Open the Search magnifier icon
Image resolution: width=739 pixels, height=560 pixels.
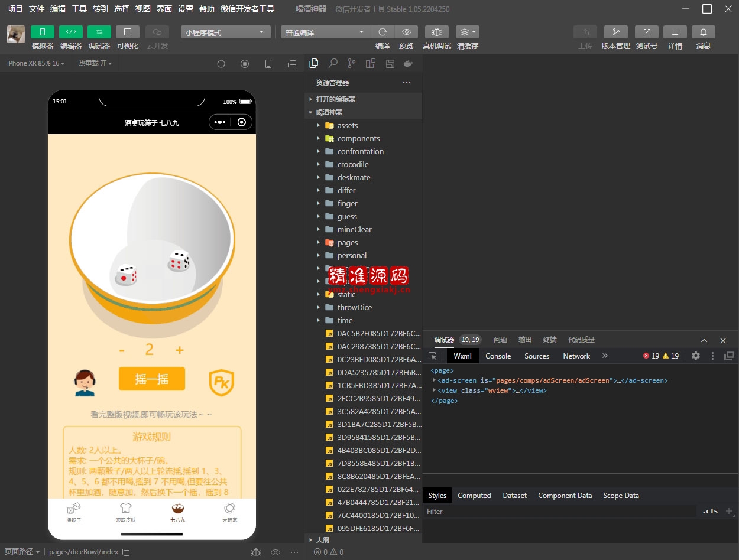[x=333, y=63]
